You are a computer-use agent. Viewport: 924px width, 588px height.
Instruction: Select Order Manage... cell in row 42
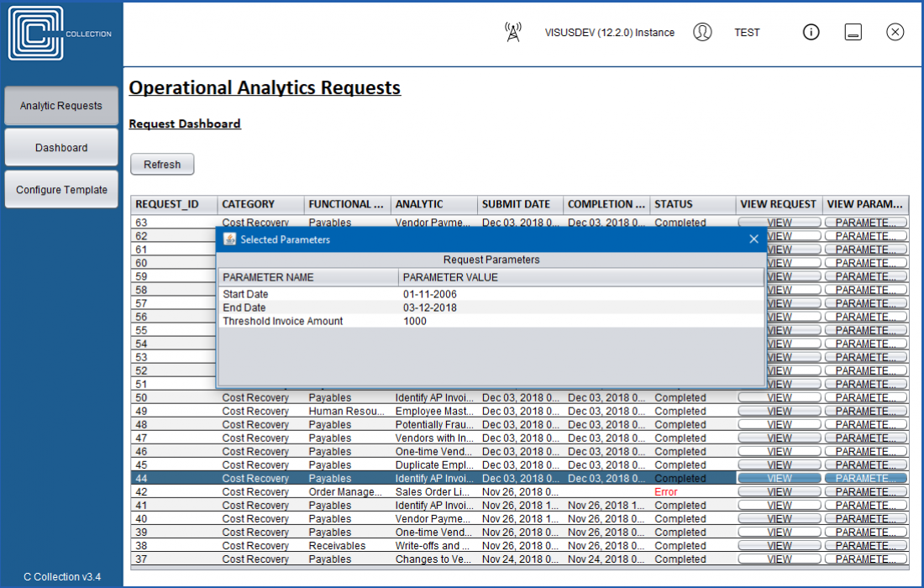point(345,492)
